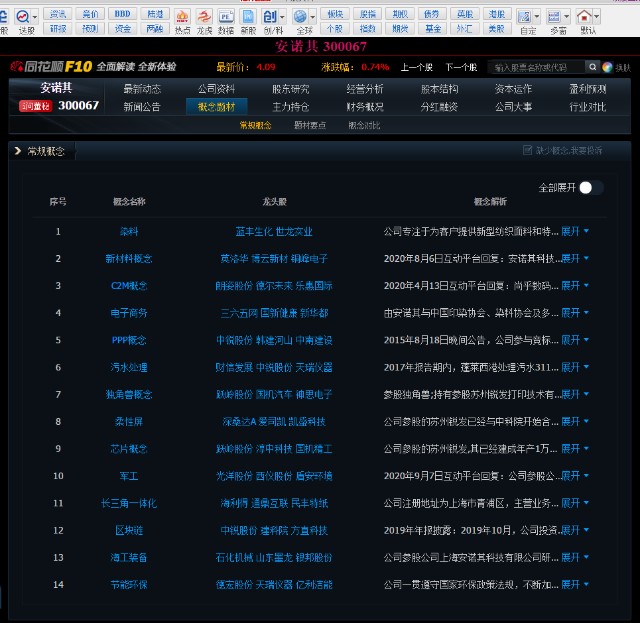Click the 美股 toolbar button
Screen dimensions: 640x623
(497, 29)
